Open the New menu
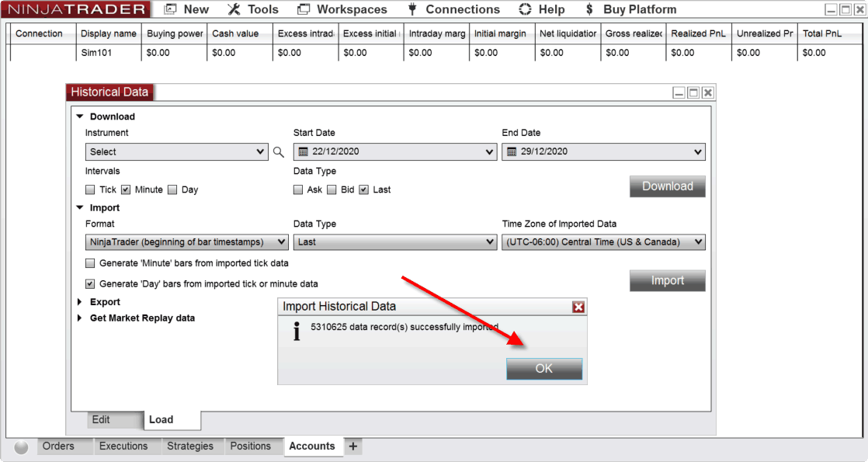 (x=186, y=9)
